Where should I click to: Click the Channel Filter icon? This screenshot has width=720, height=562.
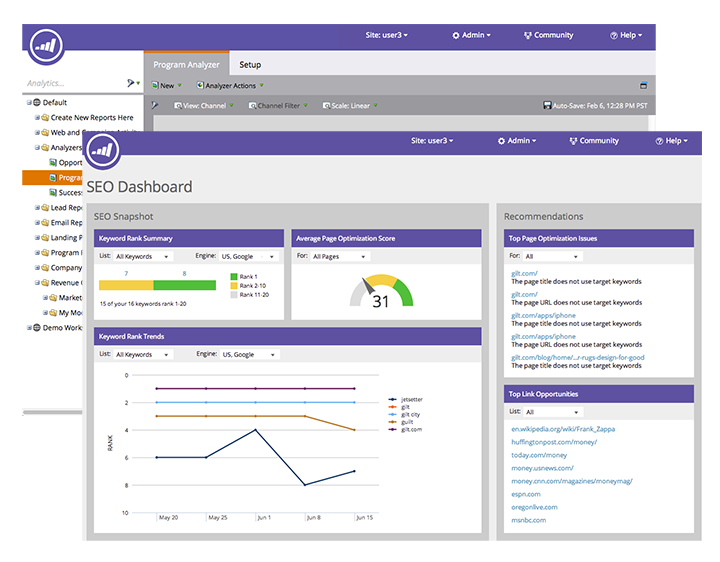pyautogui.click(x=252, y=106)
